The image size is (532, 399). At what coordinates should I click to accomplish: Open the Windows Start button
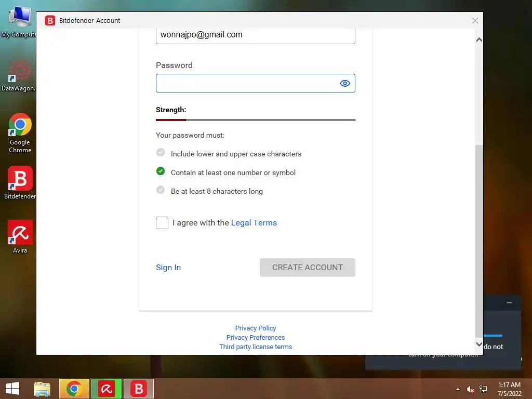click(12, 389)
